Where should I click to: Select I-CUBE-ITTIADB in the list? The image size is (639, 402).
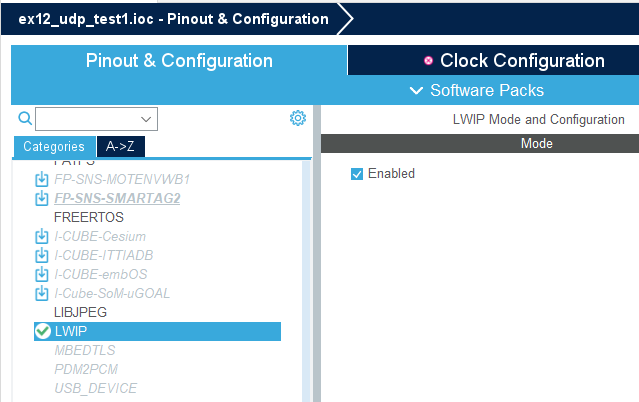tap(104, 255)
